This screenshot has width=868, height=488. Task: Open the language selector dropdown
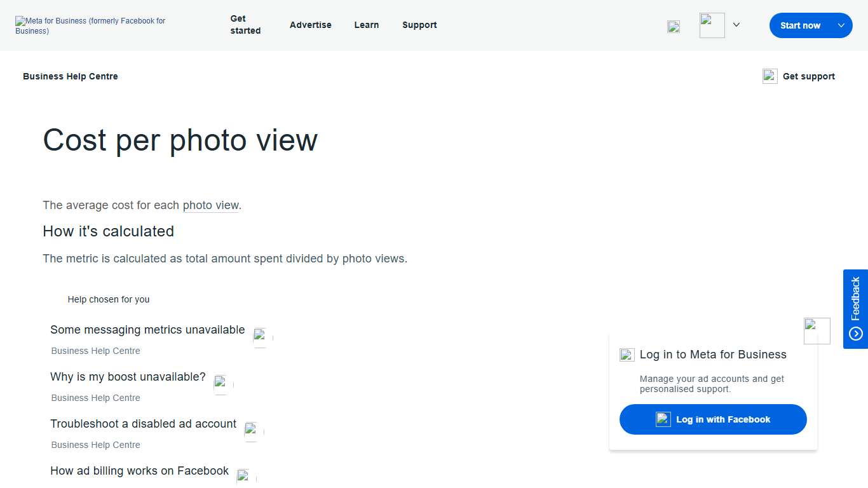coord(712,25)
